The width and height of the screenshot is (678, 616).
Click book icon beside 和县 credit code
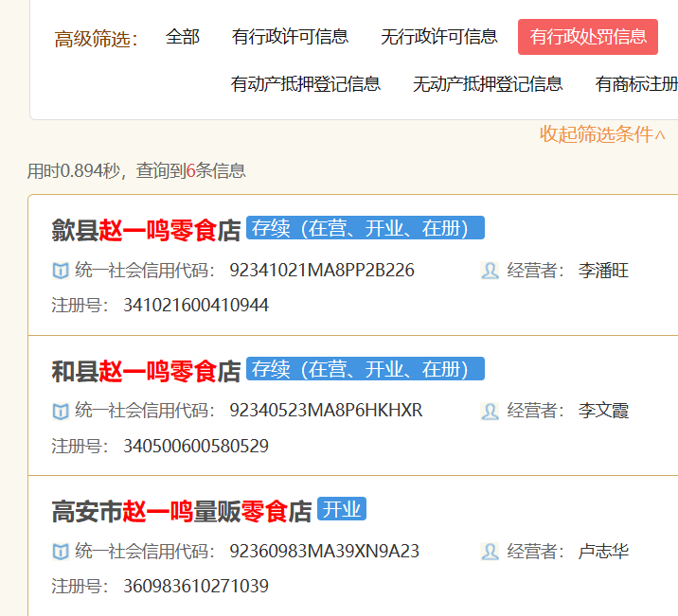61,412
